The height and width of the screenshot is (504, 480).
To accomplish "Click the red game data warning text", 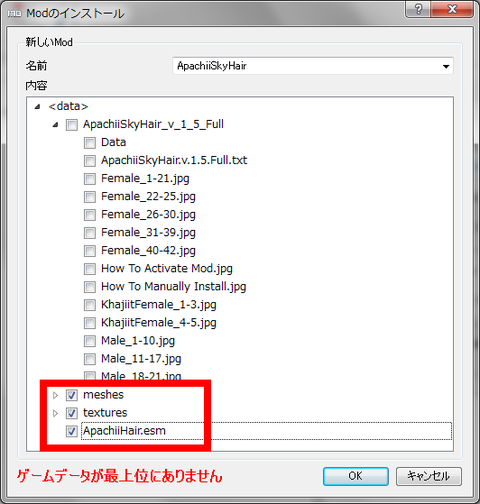I will tap(120, 476).
